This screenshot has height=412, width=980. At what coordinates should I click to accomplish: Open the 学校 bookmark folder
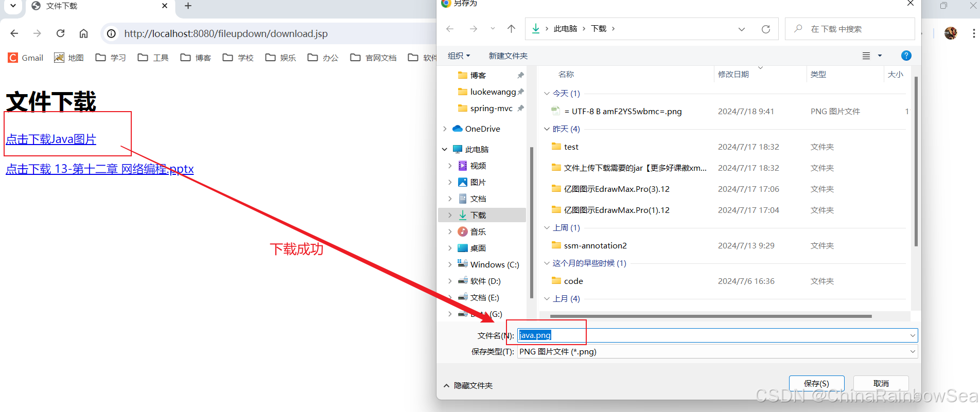(x=238, y=58)
